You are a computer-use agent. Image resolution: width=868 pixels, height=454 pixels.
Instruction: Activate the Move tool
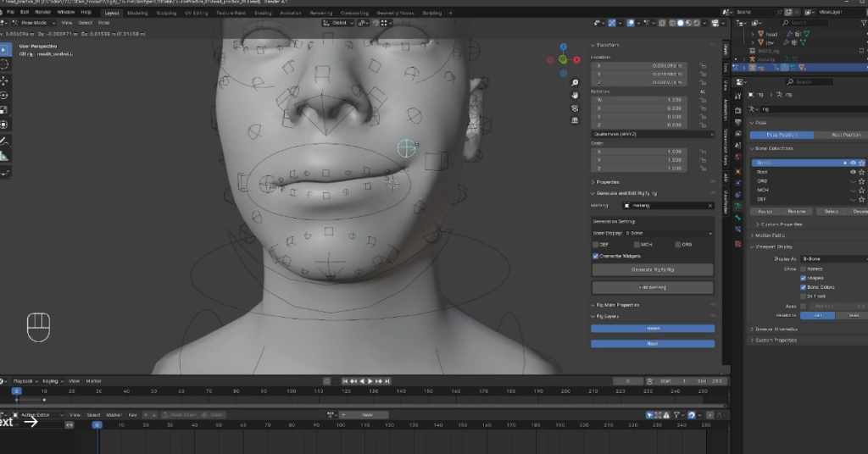4,80
